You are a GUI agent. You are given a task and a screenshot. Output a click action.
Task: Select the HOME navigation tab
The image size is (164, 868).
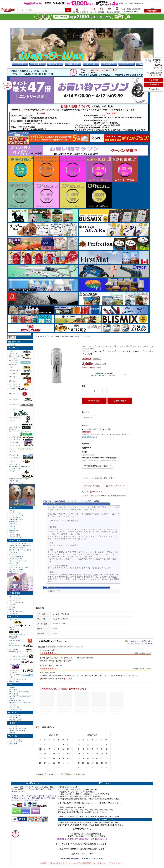20,64
